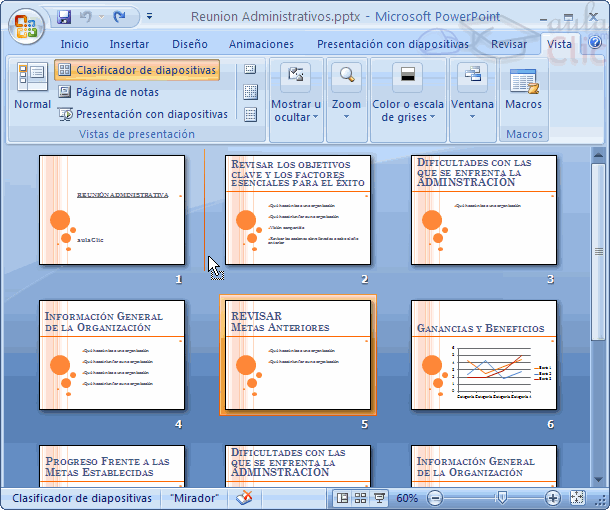Select the Vista ribbon tab
This screenshot has width=610, height=510.
[559, 44]
